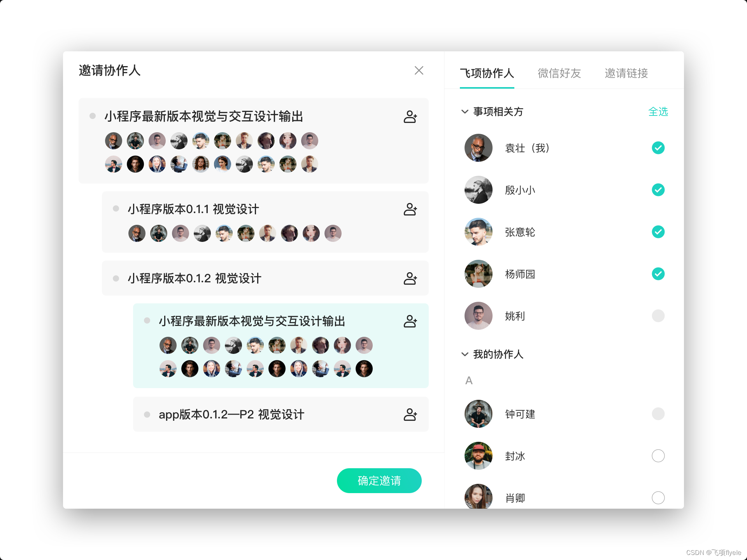The height and width of the screenshot is (560, 747).
Task: Uncheck 杨师园 collaborator checkbox
Action: [658, 274]
